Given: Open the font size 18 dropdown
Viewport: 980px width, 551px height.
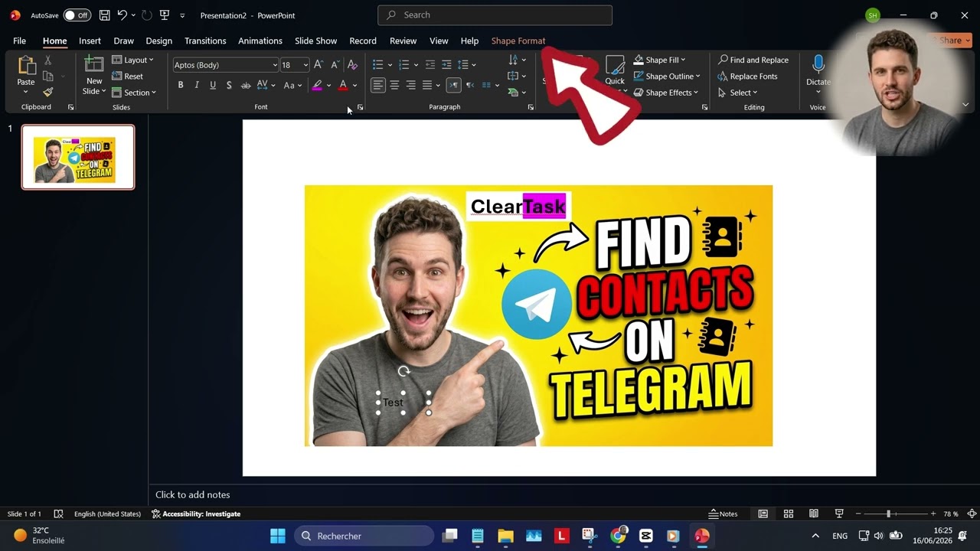Looking at the screenshot, I should 305,65.
